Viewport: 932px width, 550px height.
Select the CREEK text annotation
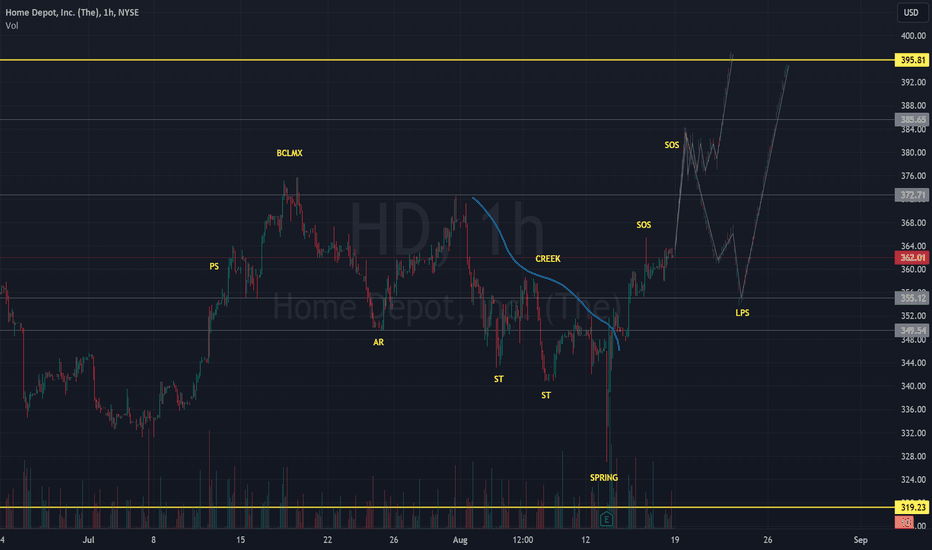(547, 259)
